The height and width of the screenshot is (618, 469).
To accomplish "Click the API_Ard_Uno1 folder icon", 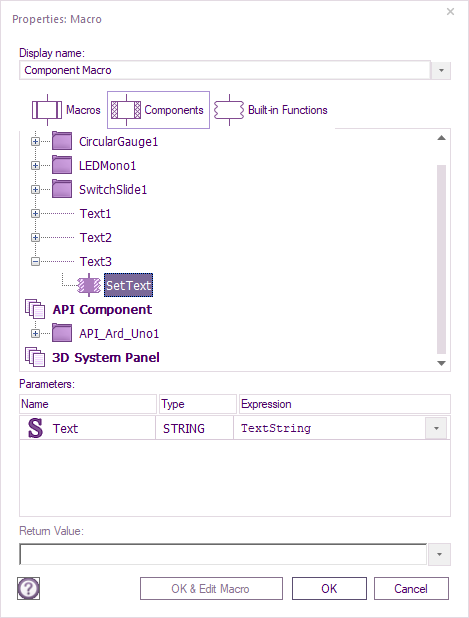I will click(62, 333).
